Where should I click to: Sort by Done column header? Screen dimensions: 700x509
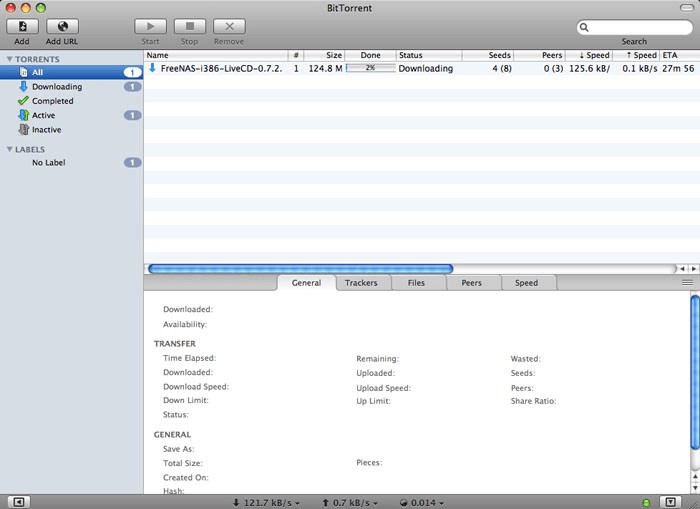tap(371, 55)
